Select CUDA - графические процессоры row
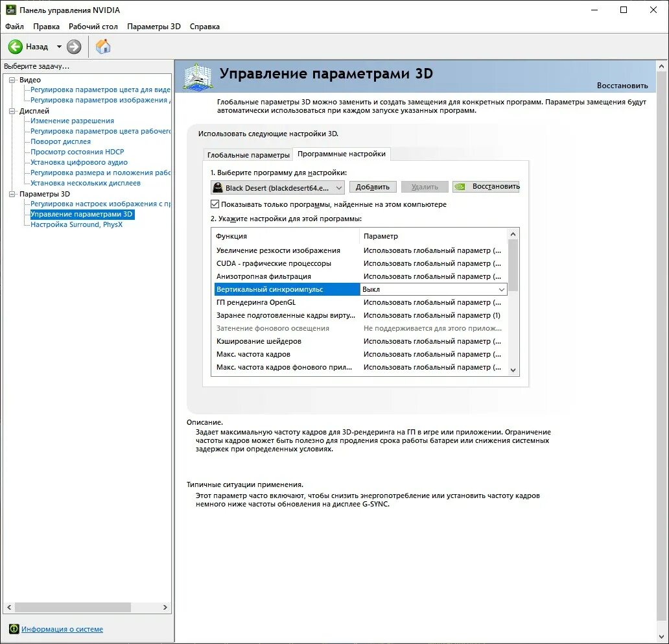 click(x=360, y=263)
